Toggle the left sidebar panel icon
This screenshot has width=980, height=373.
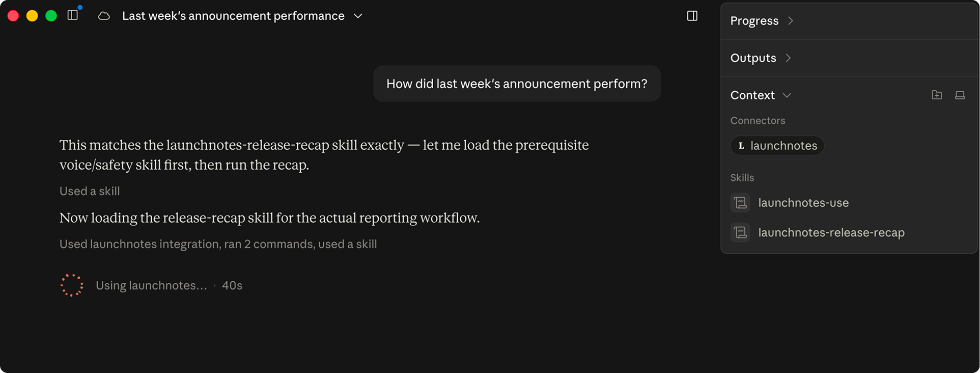point(73,15)
